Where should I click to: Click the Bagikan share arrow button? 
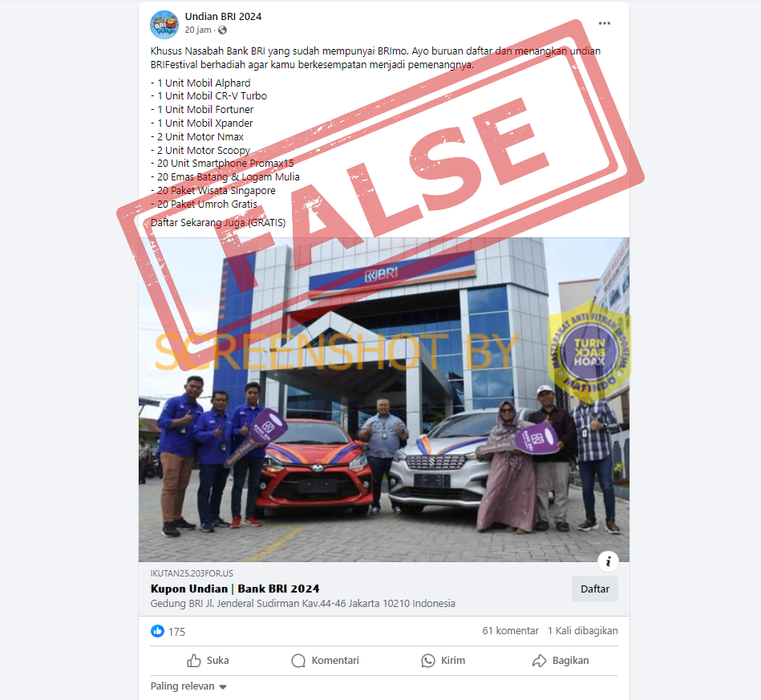click(561, 661)
